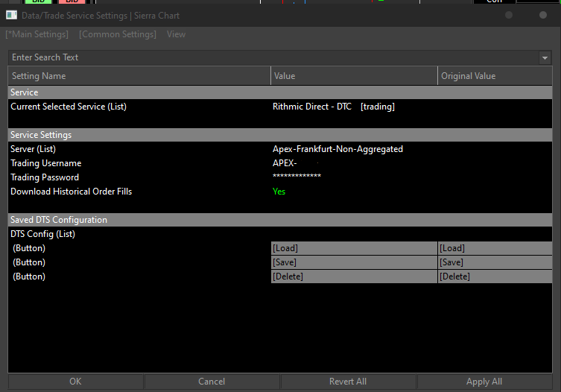Select the Server (List) setting name

(33, 149)
